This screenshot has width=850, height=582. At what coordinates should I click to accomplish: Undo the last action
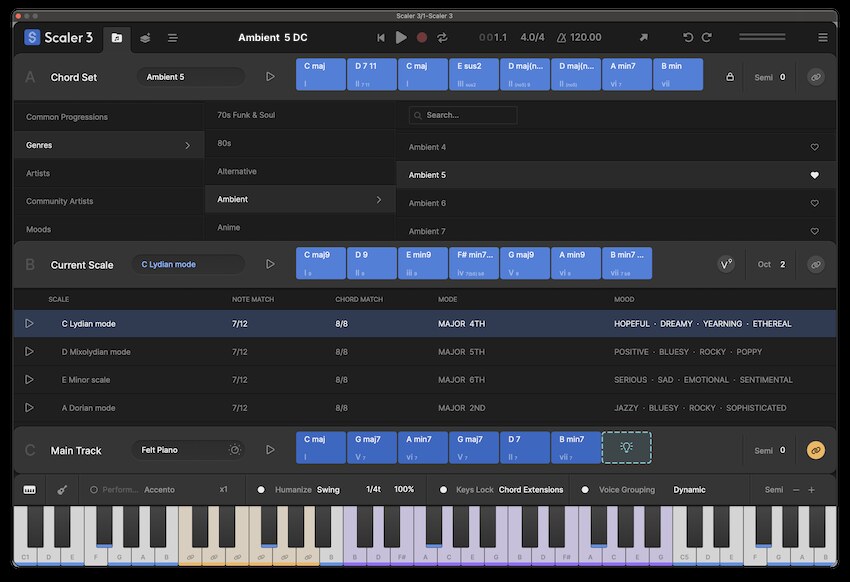pos(688,36)
